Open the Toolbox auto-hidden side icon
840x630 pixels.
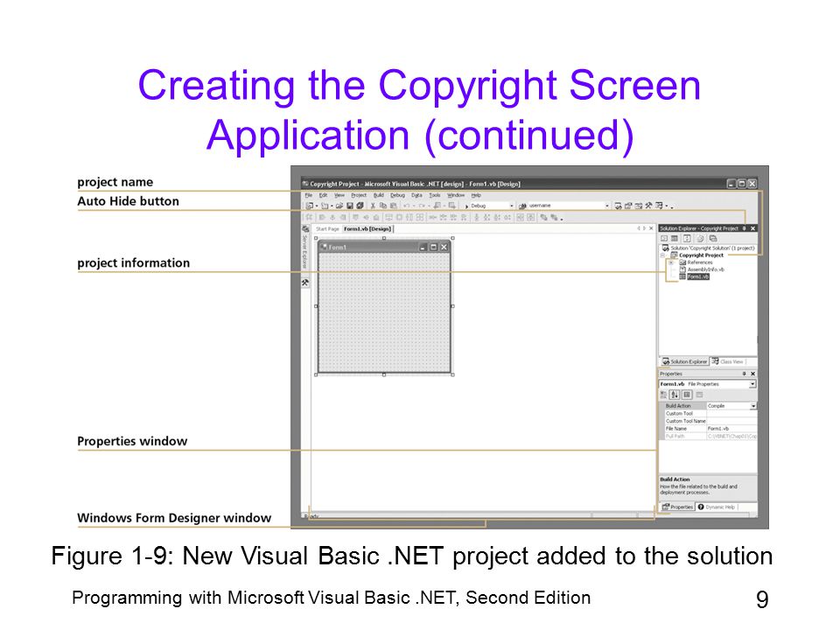[x=304, y=283]
